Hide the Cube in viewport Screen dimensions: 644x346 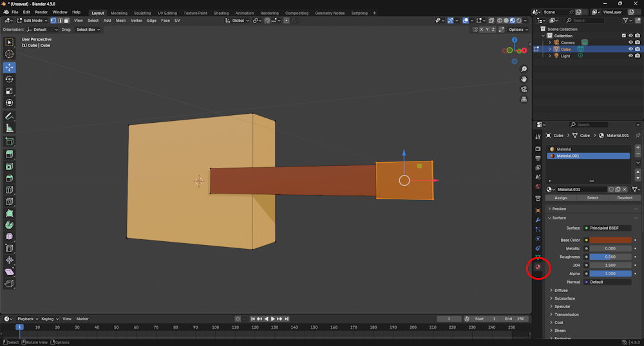tap(630, 49)
